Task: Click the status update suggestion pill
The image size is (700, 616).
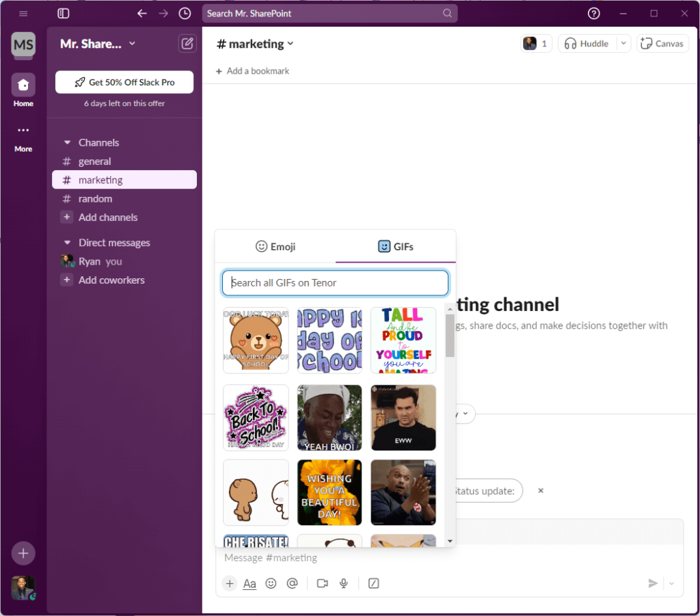Action: point(488,491)
